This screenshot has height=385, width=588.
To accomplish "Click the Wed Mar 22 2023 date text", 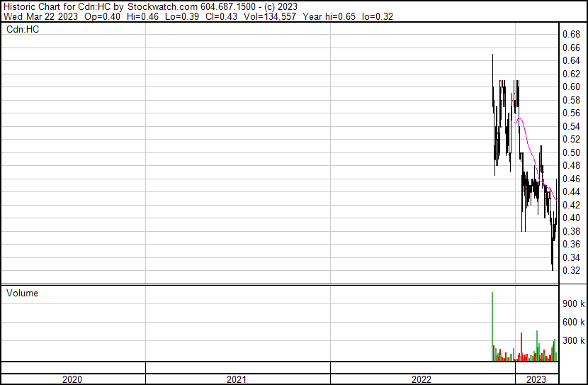I will 38,16.
